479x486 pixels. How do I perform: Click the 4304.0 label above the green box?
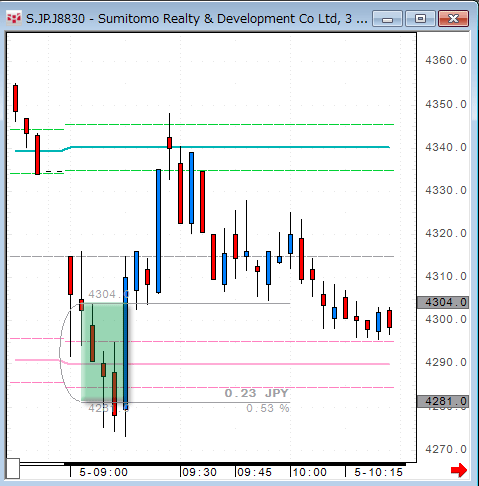tap(108, 294)
